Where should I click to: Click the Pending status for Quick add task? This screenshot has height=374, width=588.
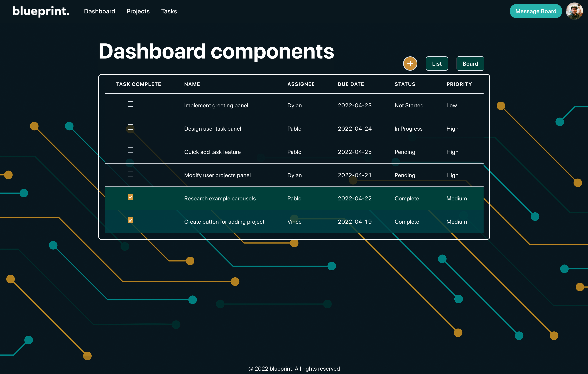click(x=405, y=152)
